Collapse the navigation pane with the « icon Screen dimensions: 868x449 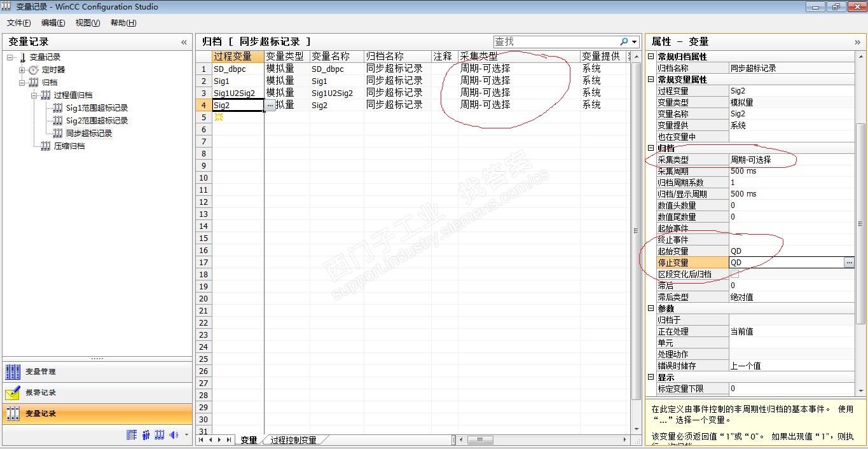click(184, 42)
